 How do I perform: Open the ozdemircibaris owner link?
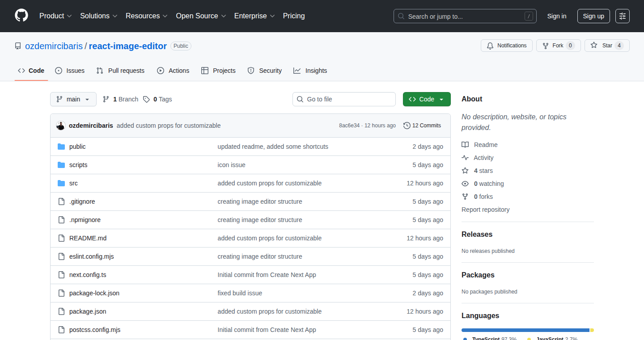click(54, 46)
